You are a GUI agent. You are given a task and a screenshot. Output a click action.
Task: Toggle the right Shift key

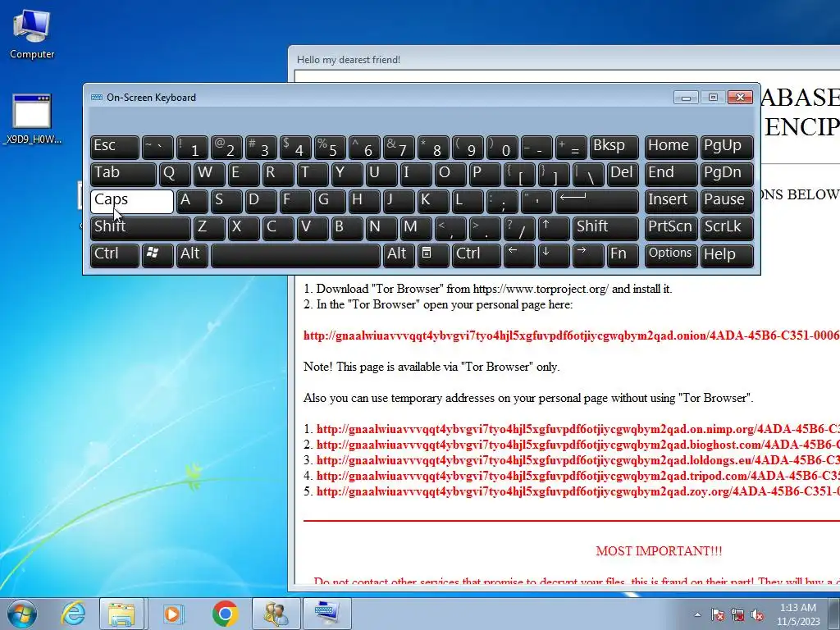[x=605, y=228]
